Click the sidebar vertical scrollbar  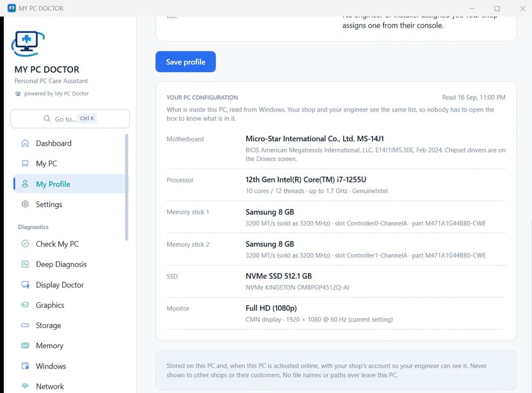[127, 187]
